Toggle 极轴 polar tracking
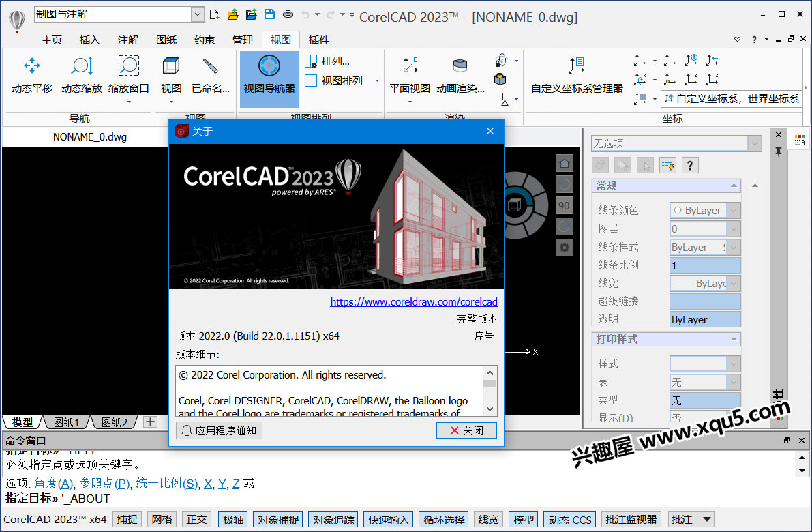This screenshot has height=532, width=812. [233, 520]
